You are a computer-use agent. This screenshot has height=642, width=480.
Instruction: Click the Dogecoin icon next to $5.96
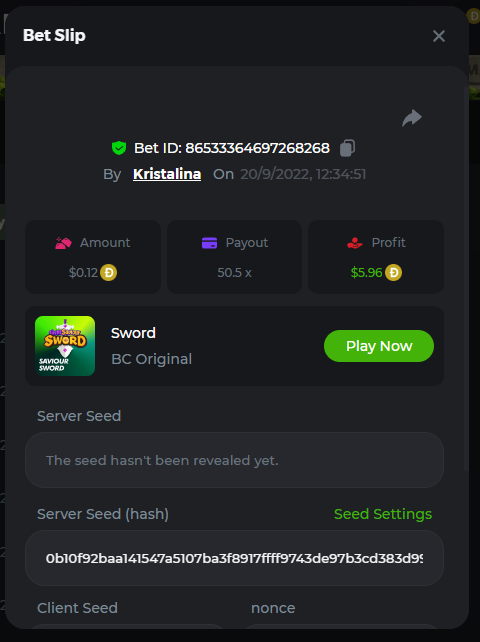coord(393,272)
